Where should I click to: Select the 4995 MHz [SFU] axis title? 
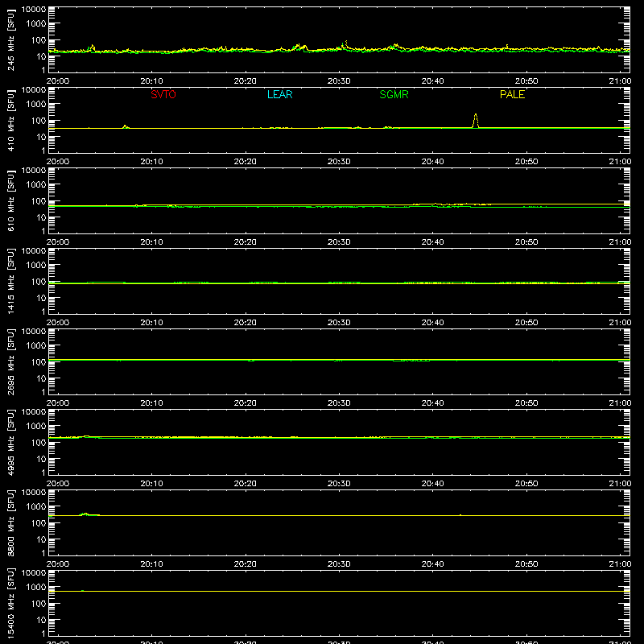pos(11,442)
